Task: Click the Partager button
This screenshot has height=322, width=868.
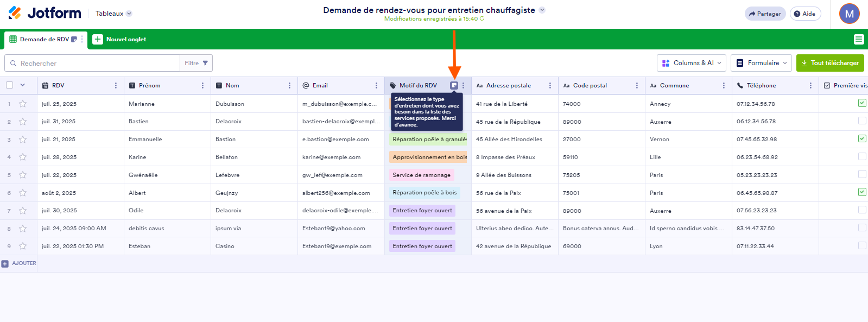Action: coord(765,14)
